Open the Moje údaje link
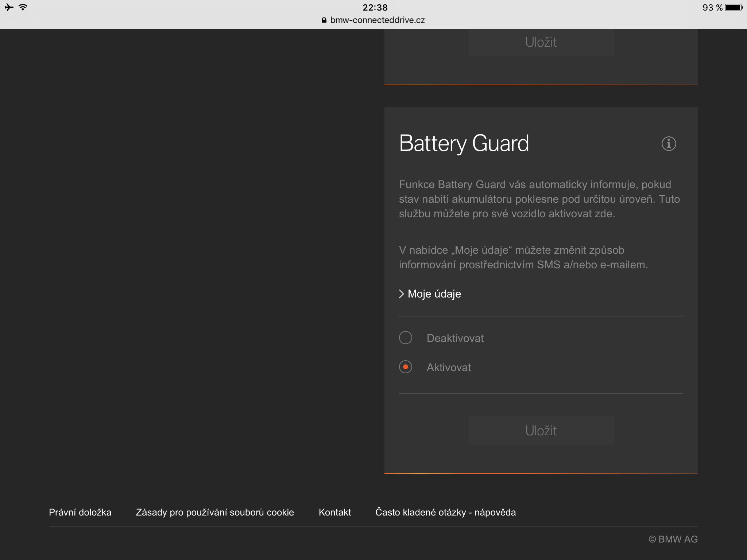The height and width of the screenshot is (560, 747). coord(434,294)
